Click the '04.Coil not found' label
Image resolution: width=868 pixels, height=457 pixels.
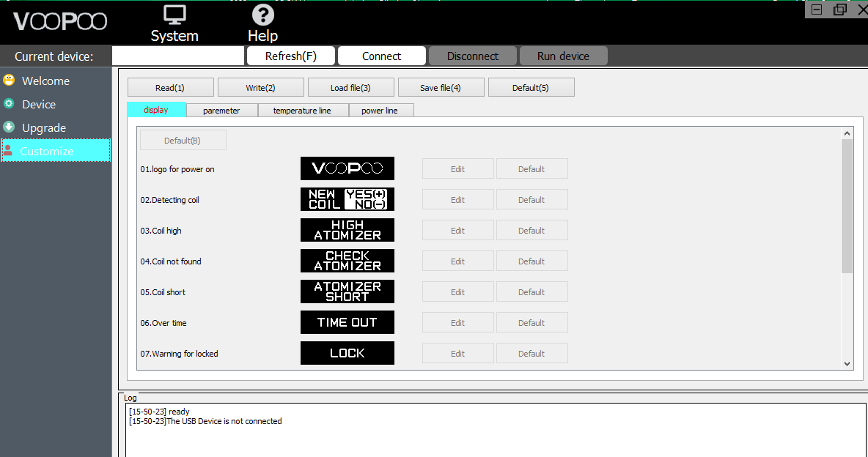coord(171,261)
